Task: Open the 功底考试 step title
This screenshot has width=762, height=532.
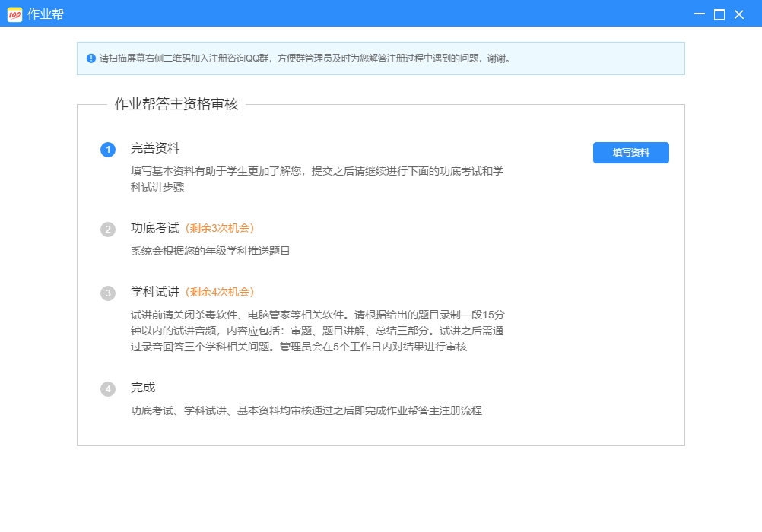Action: [x=155, y=228]
